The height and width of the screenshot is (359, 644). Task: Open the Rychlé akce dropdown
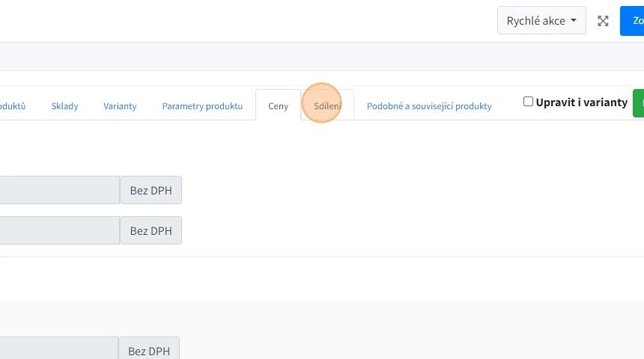pos(541,21)
